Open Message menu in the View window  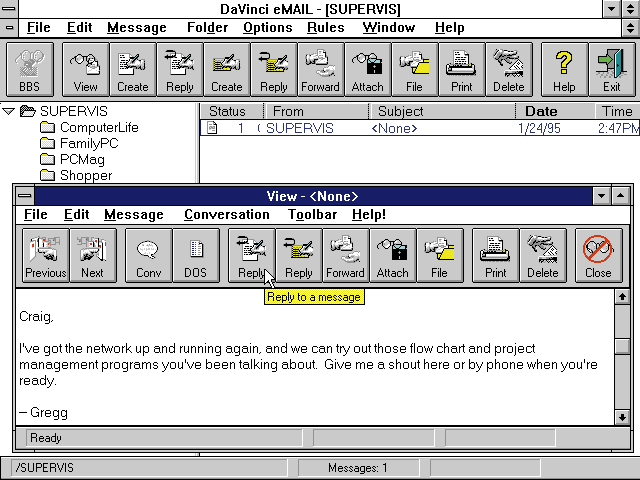coord(133,215)
